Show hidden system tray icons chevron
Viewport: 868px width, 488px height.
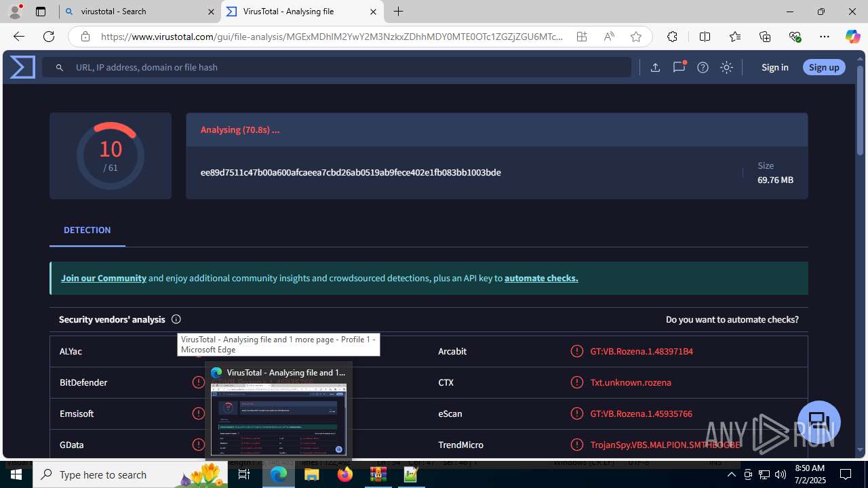point(731,474)
